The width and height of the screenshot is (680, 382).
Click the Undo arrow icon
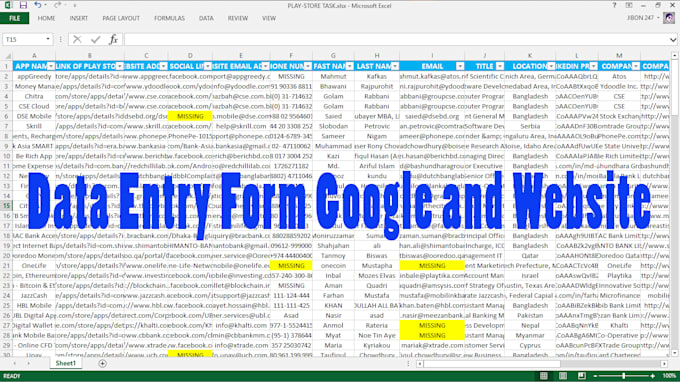click(38, 5)
